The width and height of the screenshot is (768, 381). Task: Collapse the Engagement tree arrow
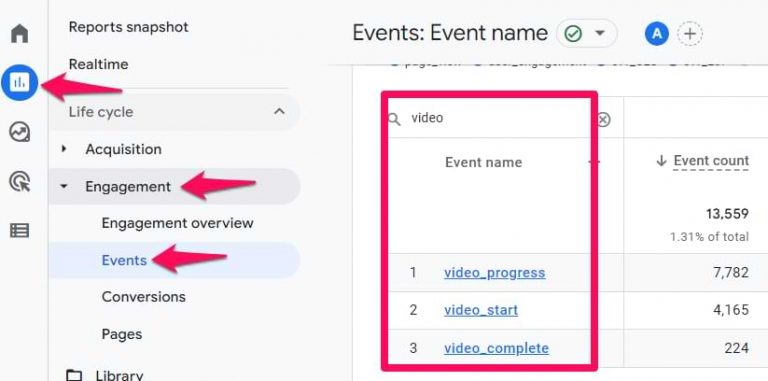(x=64, y=187)
